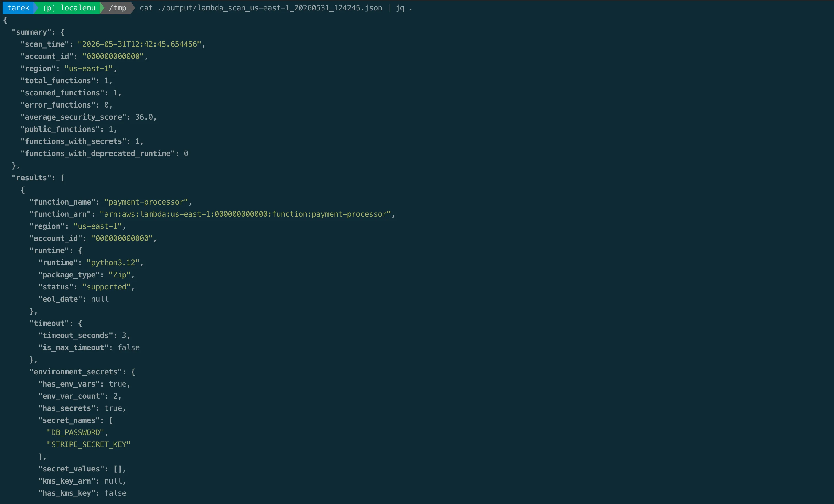Click the "has_env_vars" line
The image size is (834, 504).
[84, 384]
